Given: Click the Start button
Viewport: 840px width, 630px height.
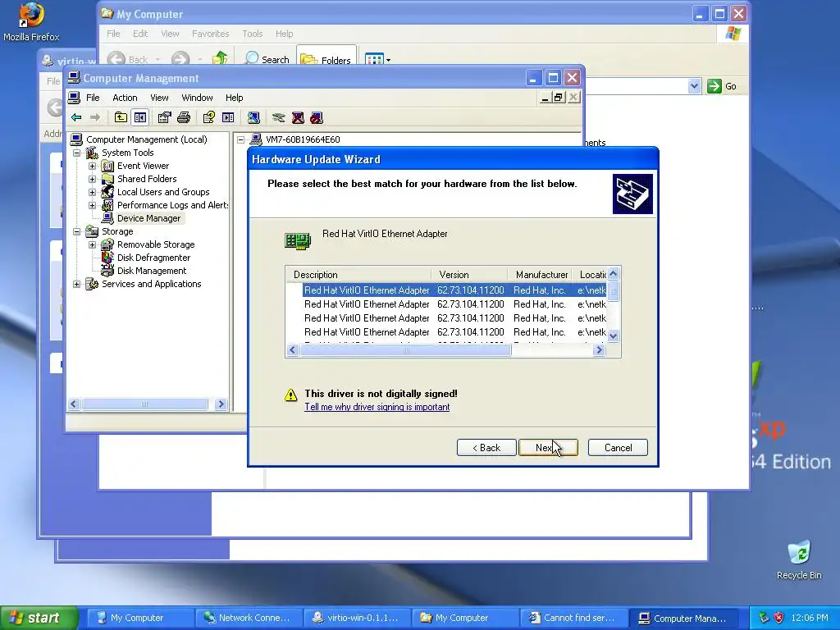Looking at the screenshot, I should click(39, 618).
